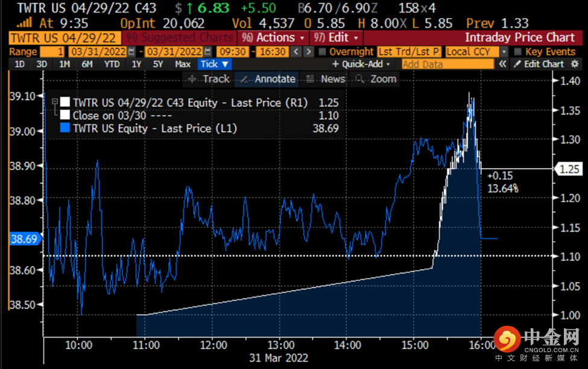Click the '+0.15' change label
This screenshot has width=588, height=369.
(x=500, y=176)
